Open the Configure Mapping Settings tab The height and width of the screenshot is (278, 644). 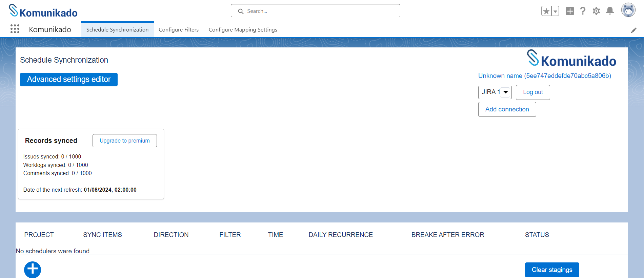point(243,29)
